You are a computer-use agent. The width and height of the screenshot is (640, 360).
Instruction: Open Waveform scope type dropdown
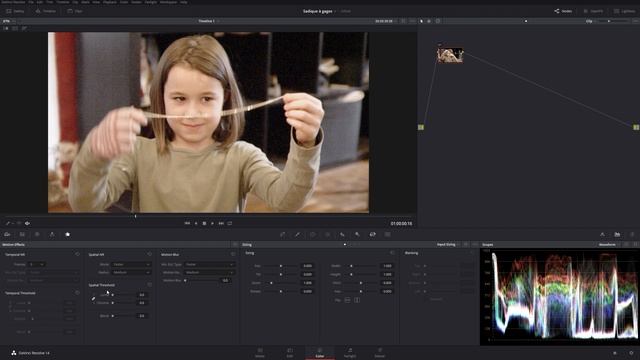609,244
